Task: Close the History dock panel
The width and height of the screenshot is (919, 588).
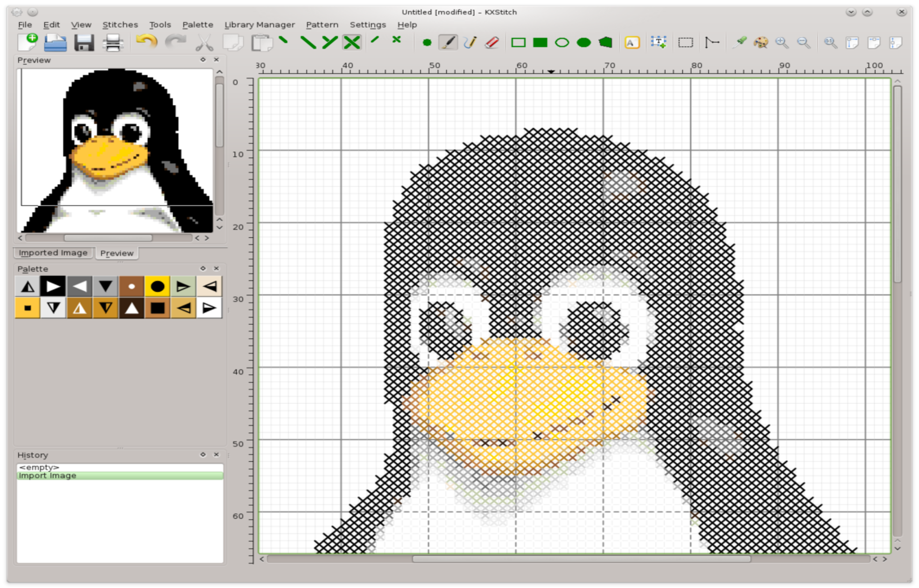Action: tap(217, 454)
